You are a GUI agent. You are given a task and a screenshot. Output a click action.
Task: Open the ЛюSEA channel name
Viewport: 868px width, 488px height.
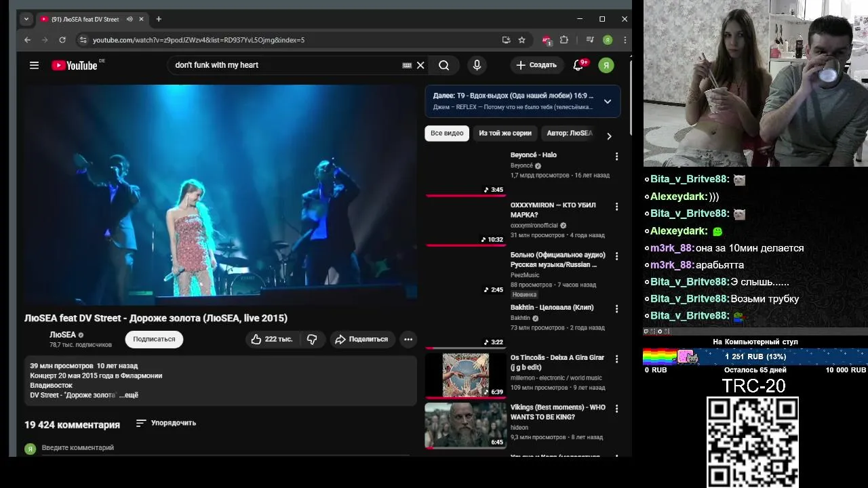tap(62, 335)
